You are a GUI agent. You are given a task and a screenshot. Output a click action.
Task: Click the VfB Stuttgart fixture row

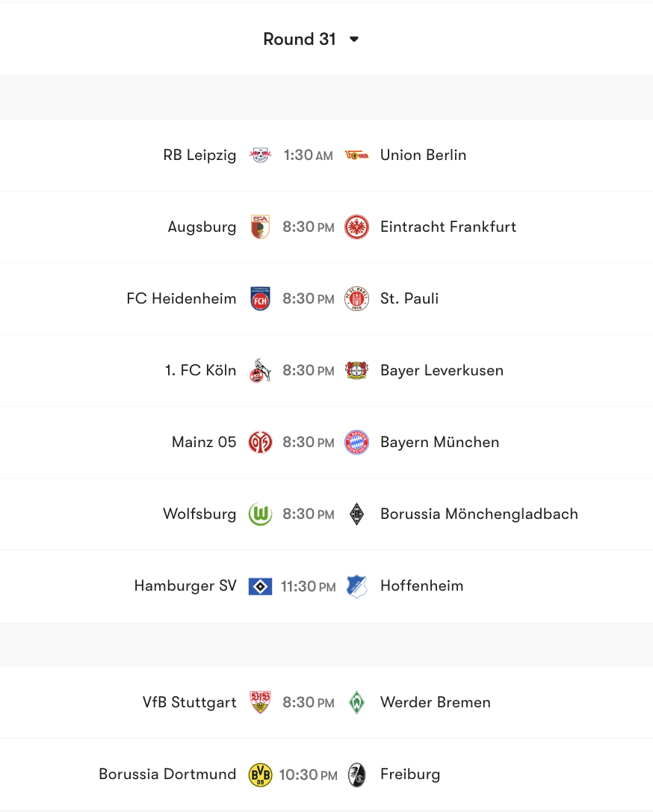(326, 702)
